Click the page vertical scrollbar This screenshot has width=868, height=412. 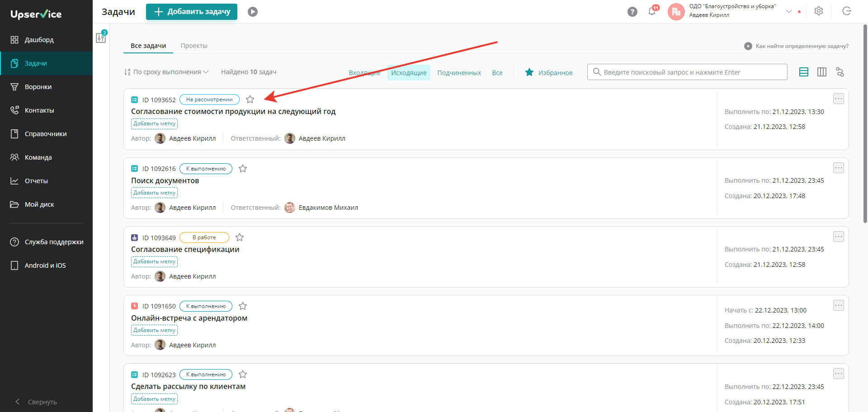coord(865,123)
